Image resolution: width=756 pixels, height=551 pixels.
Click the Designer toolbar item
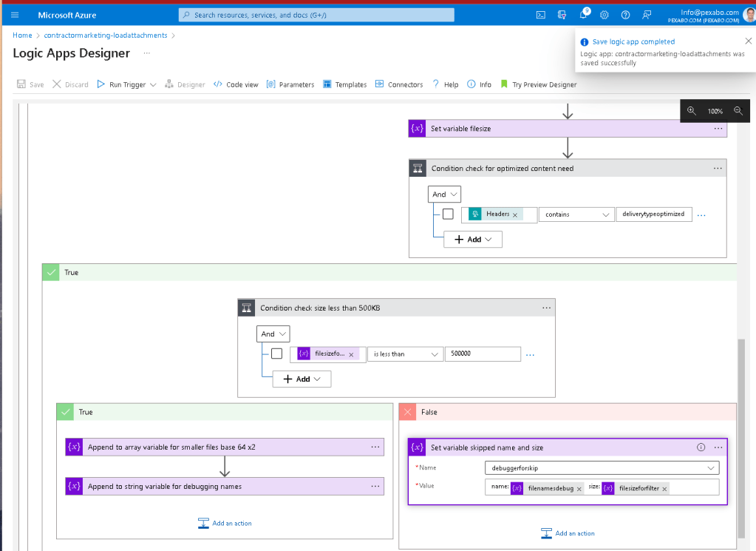pyautogui.click(x=185, y=84)
